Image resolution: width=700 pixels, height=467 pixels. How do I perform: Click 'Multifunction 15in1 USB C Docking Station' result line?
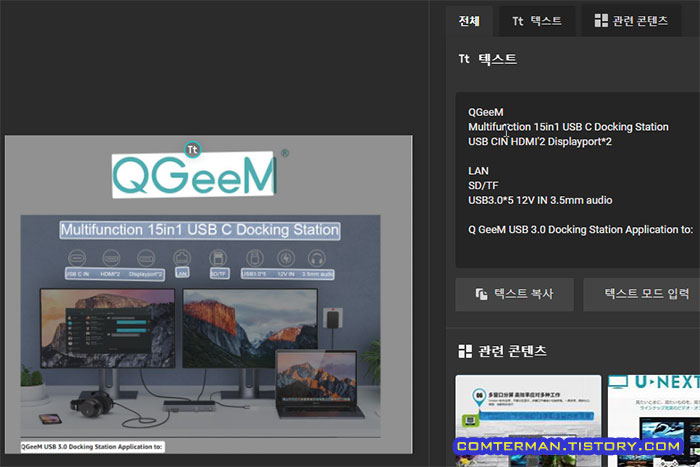568,127
